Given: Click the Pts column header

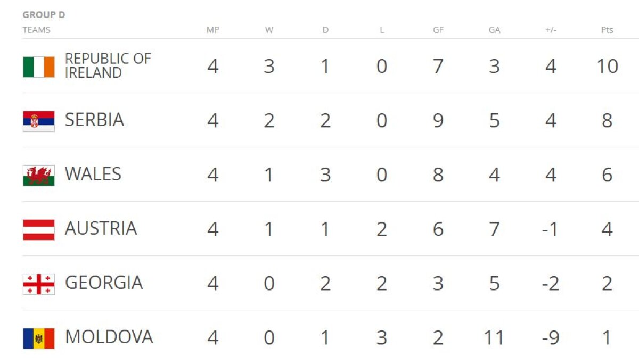Looking at the screenshot, I should point(607,30).
